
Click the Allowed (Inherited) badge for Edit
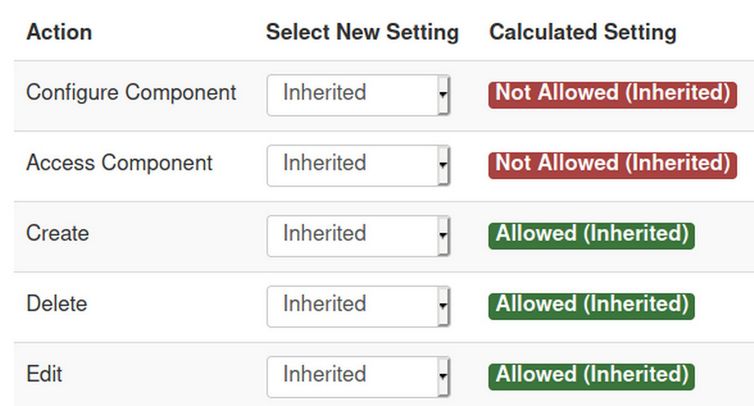(x=592, y=375)
